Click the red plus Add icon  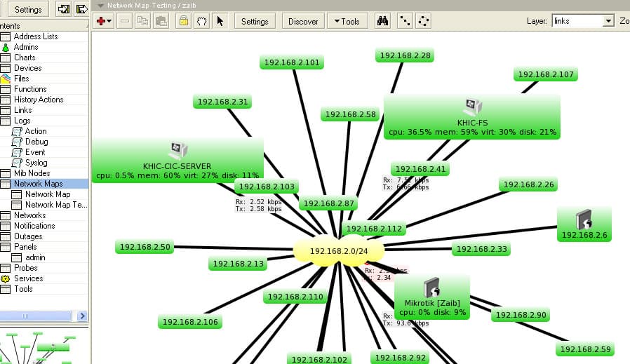tap(100, 21)
